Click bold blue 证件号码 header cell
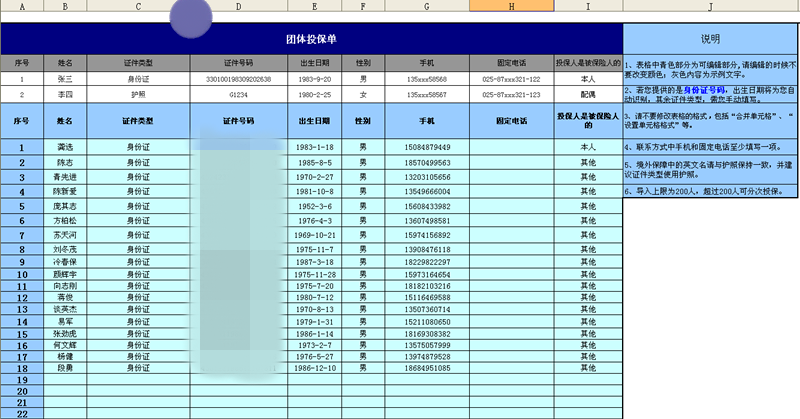The image size is (800, 419). 239,121
